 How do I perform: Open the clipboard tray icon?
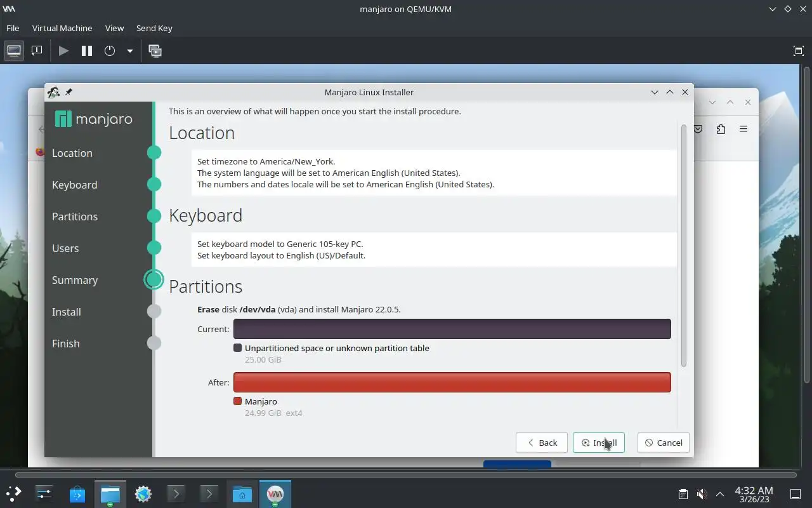click(683, 494)
